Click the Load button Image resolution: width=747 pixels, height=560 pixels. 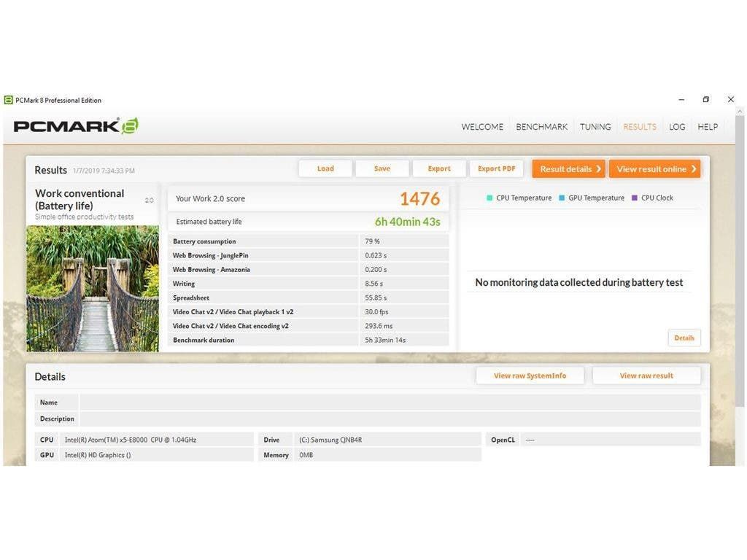tap(325, 168)
